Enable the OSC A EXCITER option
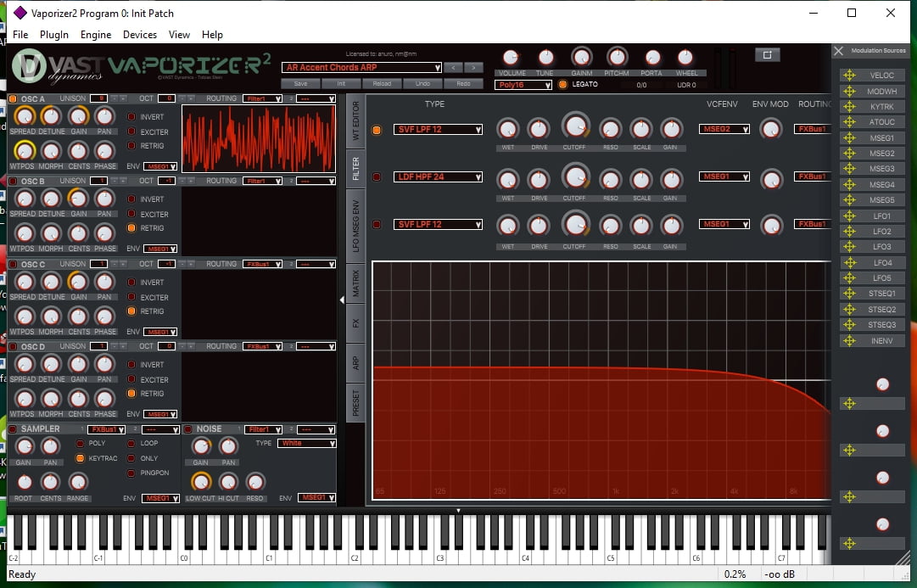This screenshot has height=588, width=917. pyautogui.click(x=131, y=132)
